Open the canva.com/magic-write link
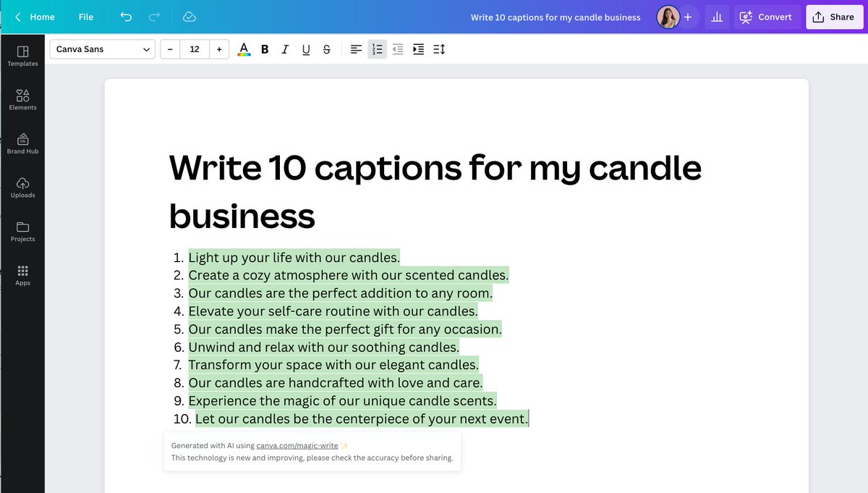868x493 pixels. click(x=299, y=445)
